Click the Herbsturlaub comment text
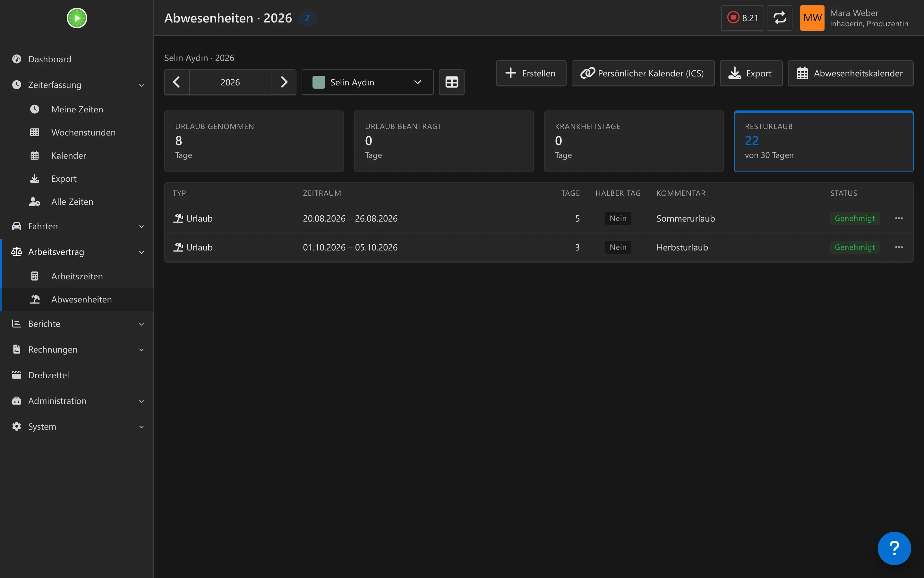 pyautogui.click(x=682, y=247)
